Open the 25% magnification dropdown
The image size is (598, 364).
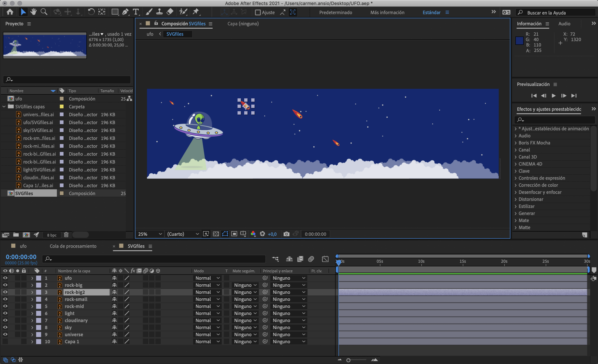coord(150,234)
